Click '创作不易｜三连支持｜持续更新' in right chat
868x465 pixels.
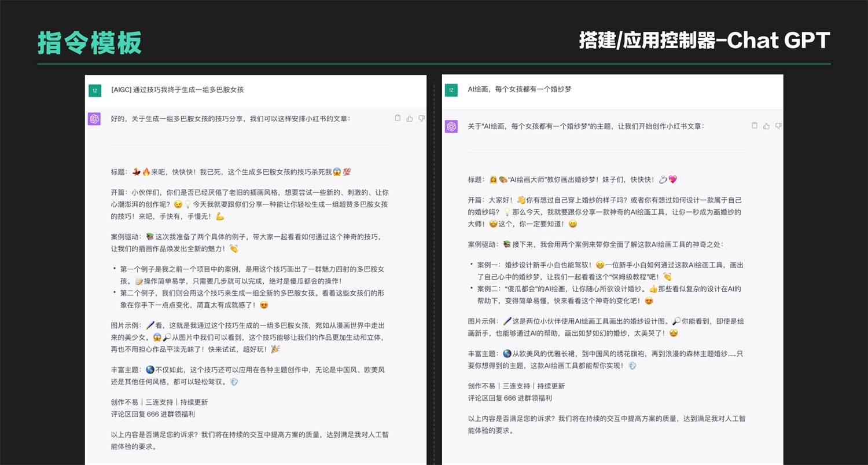click(x=517, y=386)
